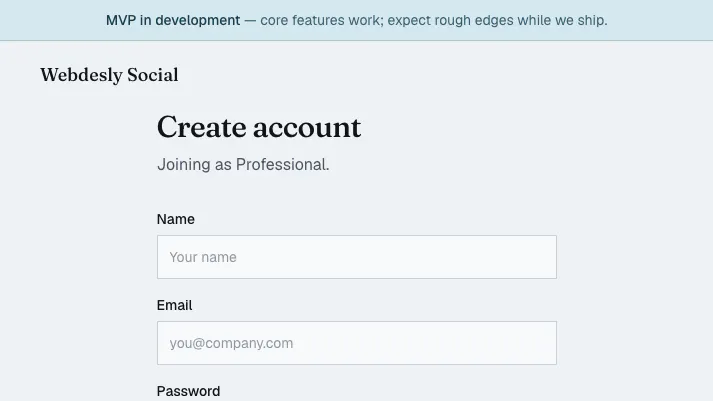Click the Email field label
The height and width of the screenshot is (401, 713).
(x=174, y=305)
